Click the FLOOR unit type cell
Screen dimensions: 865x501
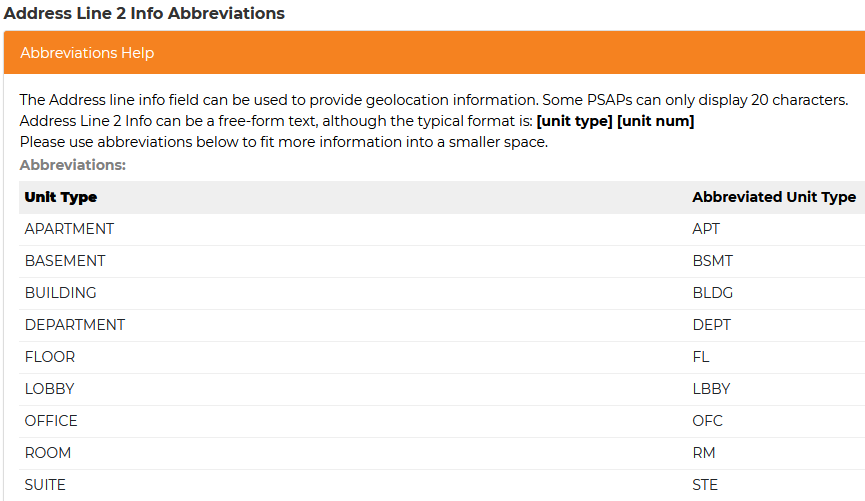pos(50,357)
